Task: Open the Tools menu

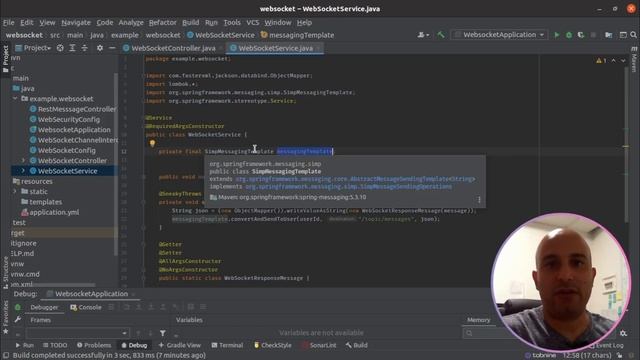Action: coord(232,22)
